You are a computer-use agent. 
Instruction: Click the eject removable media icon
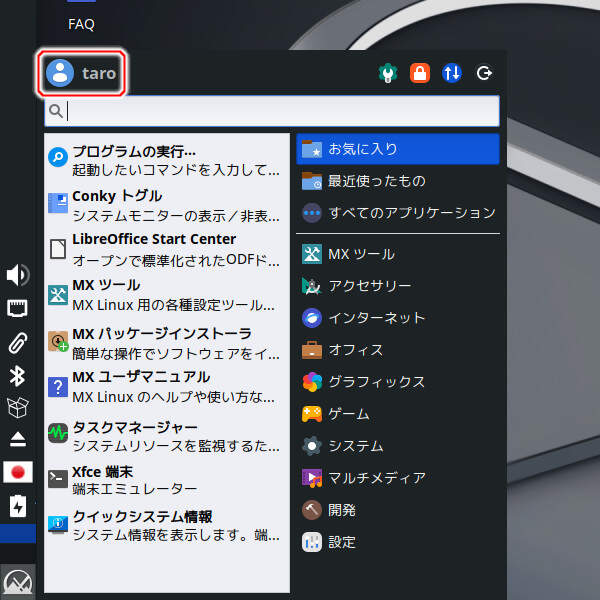[x=18, y=439]
